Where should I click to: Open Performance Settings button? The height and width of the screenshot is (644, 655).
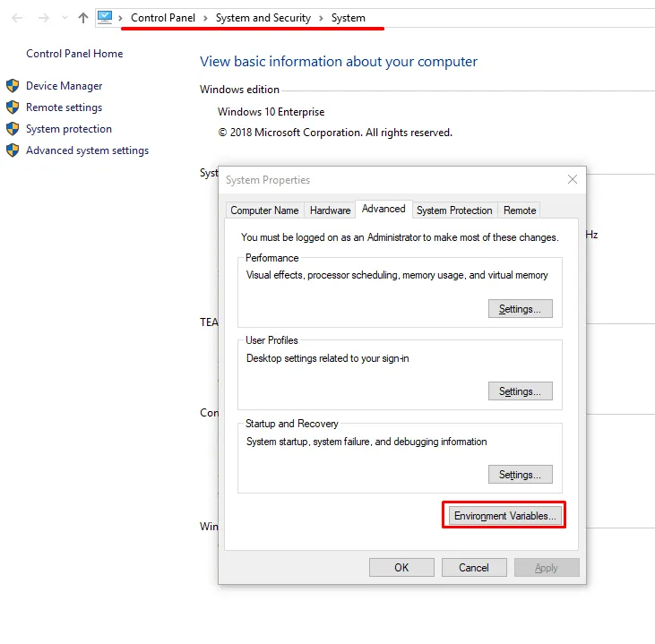point(520,309)
